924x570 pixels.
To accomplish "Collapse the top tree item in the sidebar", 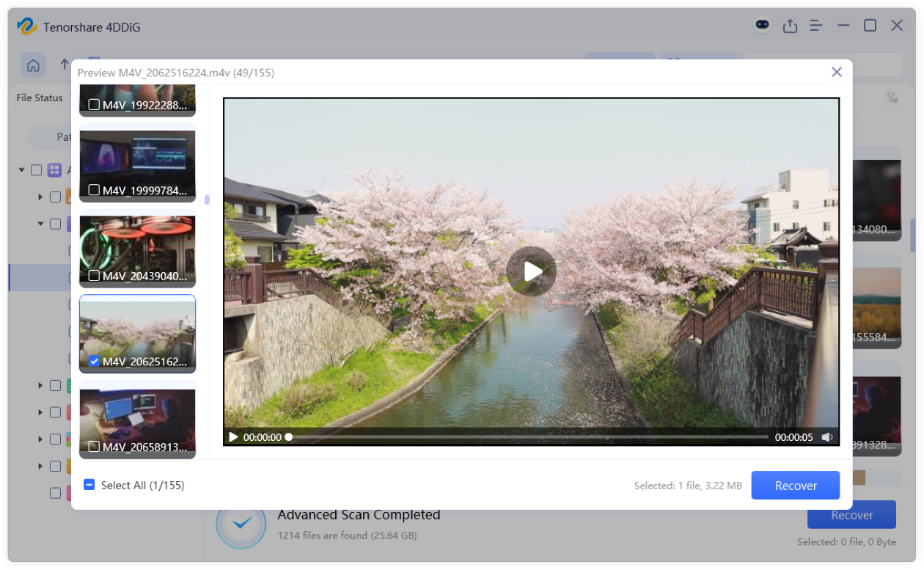I will click(x=21, y=169).
